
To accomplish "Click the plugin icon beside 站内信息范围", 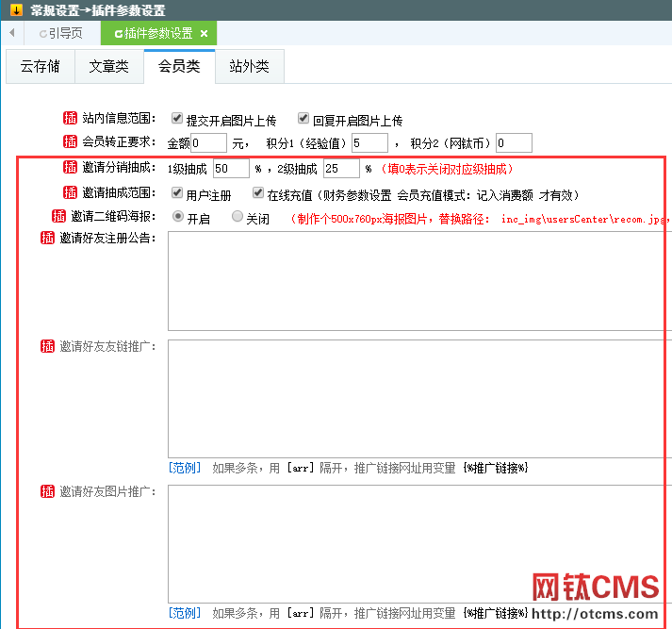I will pyautogui.click(x=70, y=119).
